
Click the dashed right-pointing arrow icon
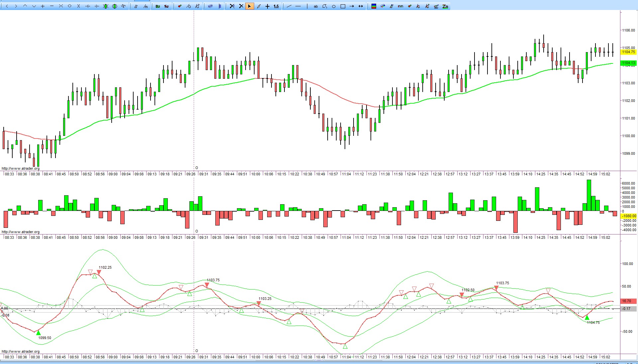pos(97,6)
